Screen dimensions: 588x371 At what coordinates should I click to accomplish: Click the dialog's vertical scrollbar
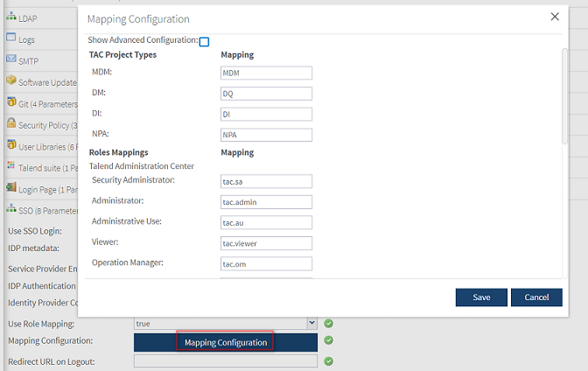point(564,96)
